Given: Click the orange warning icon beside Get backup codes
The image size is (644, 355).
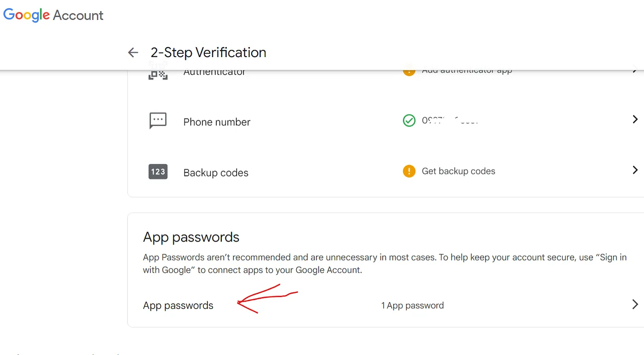Looking at the screenshot, I should tap(409, 171).
